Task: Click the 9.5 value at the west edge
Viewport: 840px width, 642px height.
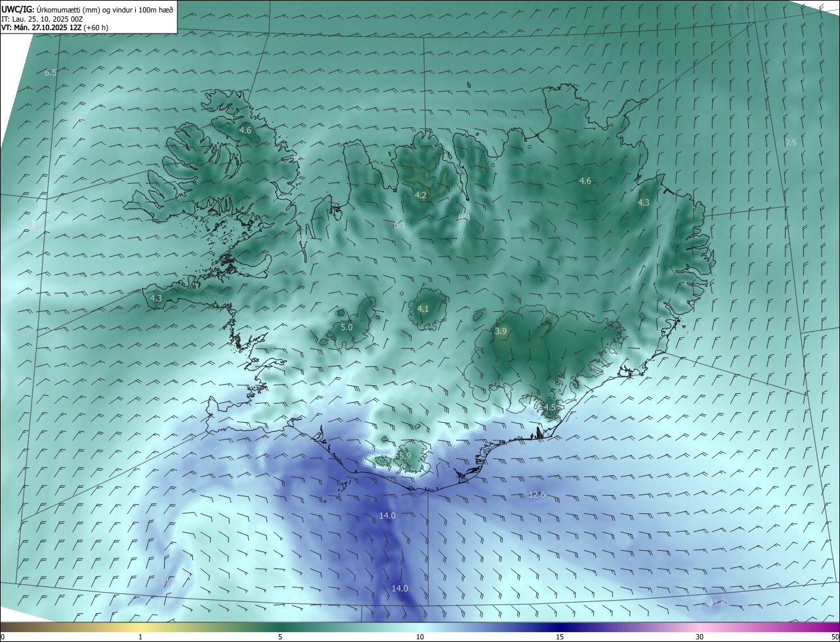Action: tap(33, 225)
